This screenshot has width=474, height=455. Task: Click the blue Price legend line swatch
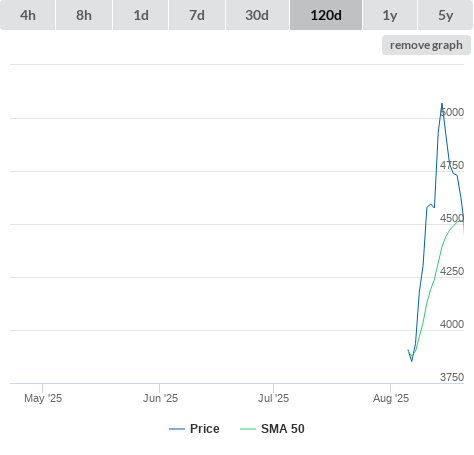pos(177,429)
